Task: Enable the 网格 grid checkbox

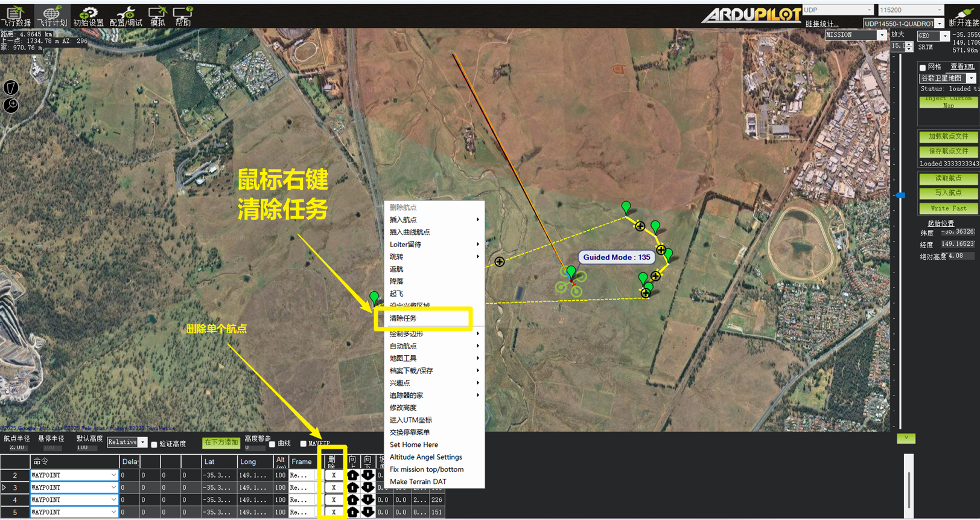Action: [x=923, y=68]
